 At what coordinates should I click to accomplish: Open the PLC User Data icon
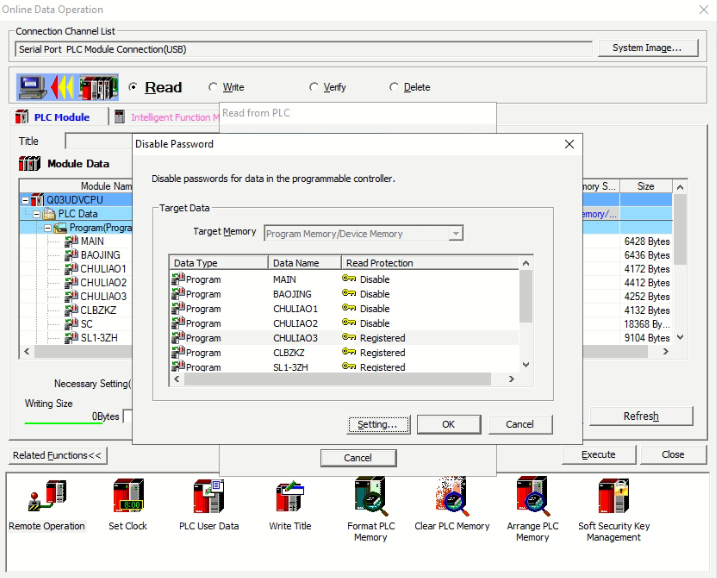tap(209, 498)
